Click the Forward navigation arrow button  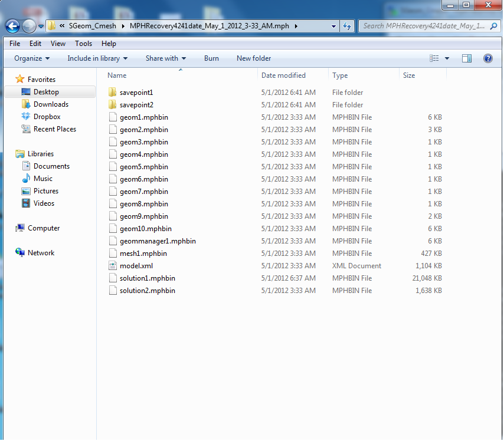pos(29,26)
